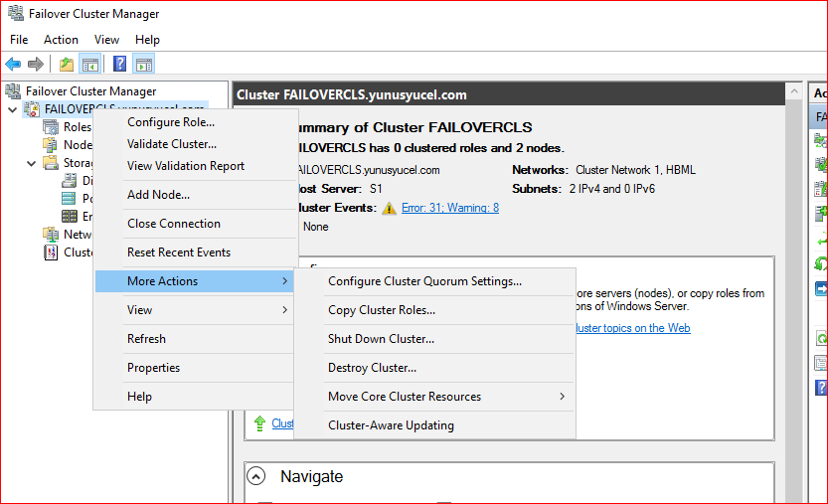Viewport: 828px width, 504px height.
Task: Click the Nodes tree icon
Action: [51, 145]
